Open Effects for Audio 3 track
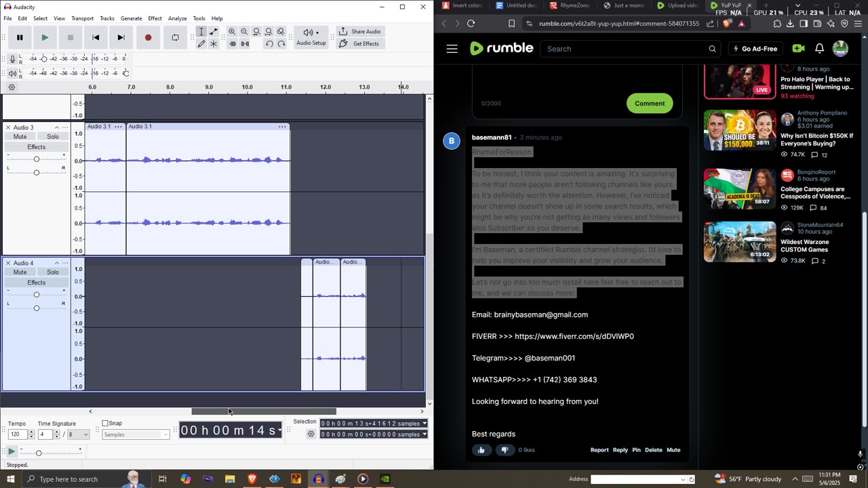The width and height of the screenshot is (868, 488). tap(37, 147)
